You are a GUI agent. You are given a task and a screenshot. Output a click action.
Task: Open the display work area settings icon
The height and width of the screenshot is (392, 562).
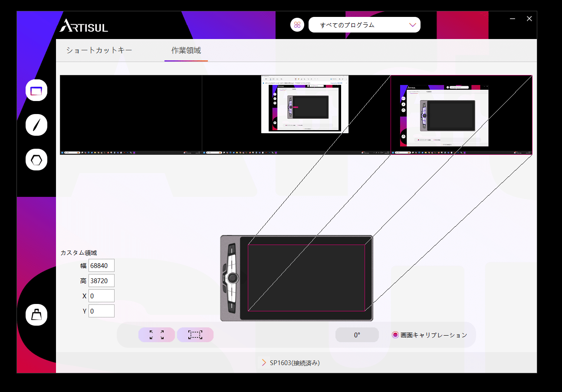[x=36, y=91]
